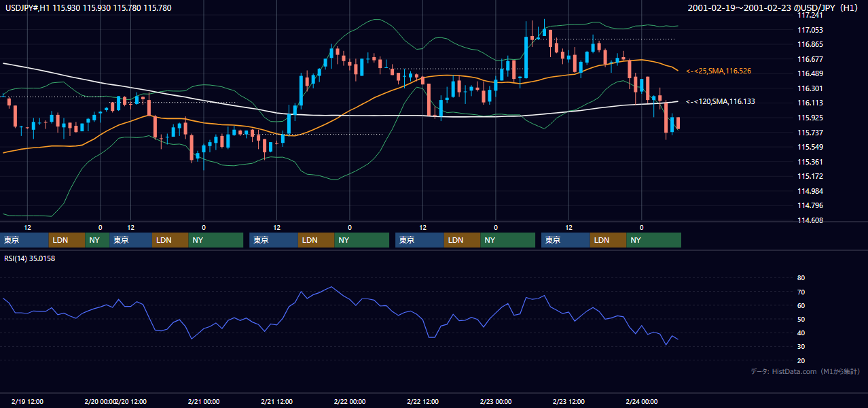
Task: Click the 2/21 12:00 time axis label
Action: [x=276, y=402]
